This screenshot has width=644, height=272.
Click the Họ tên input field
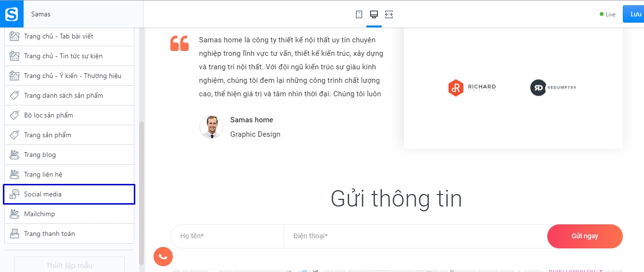point(227,236)
